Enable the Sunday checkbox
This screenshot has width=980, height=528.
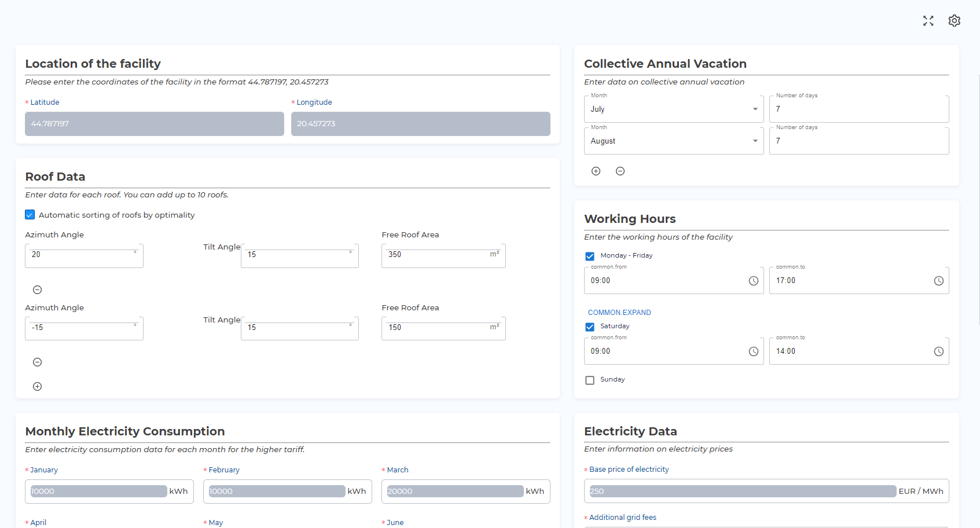(590, 380)
